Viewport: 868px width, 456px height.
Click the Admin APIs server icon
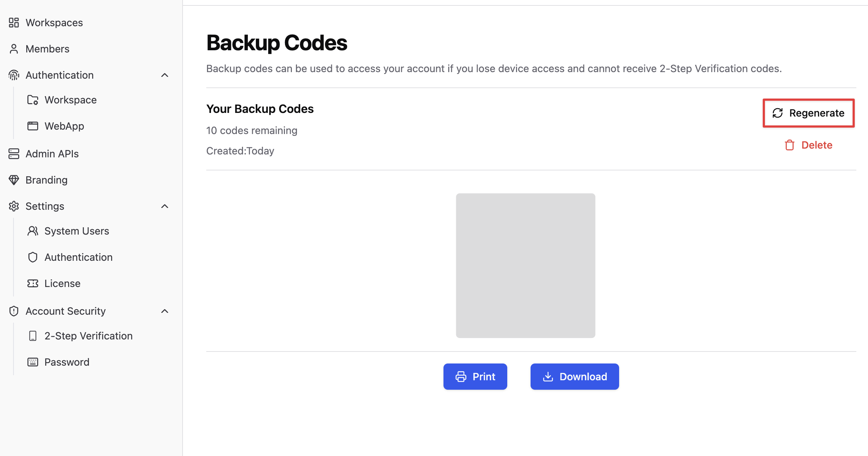coord(14,154)
